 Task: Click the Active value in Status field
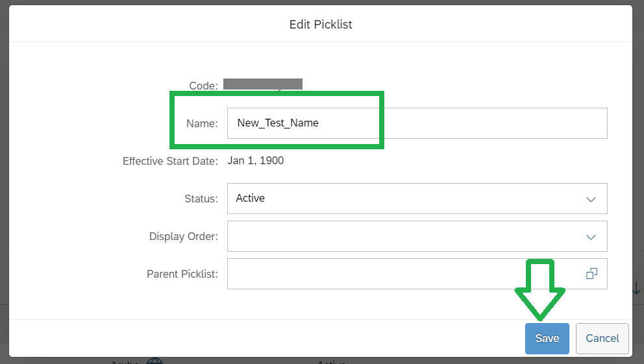pos(250,198)
